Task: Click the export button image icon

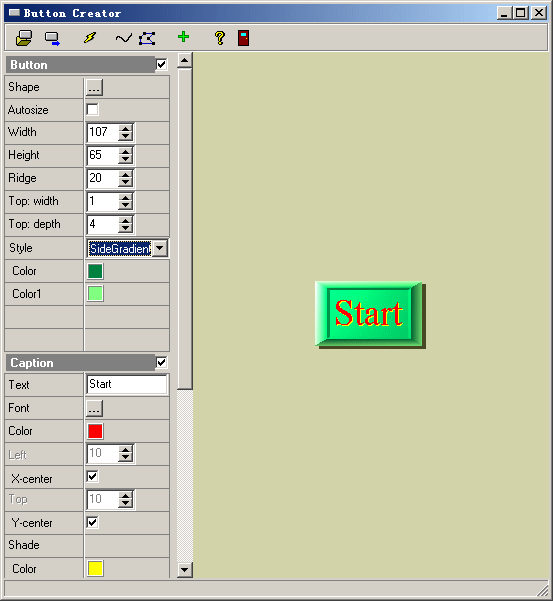Action: click(52, 38)
